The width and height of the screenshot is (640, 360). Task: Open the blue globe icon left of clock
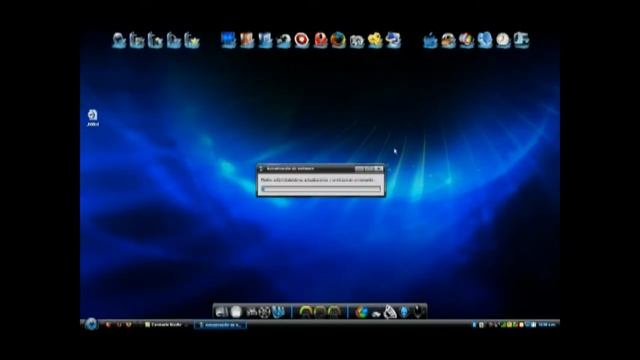[485, 40]
